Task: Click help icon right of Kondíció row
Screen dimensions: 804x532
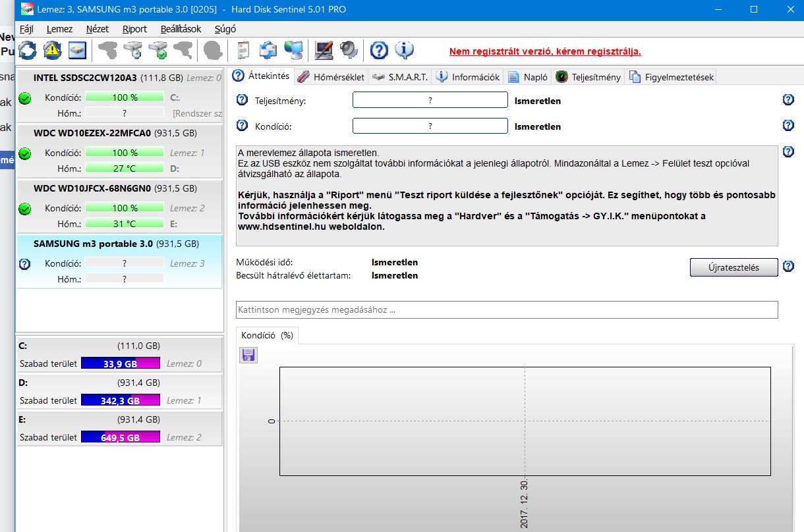Action: pyautogui.click(x=788, y=125)
